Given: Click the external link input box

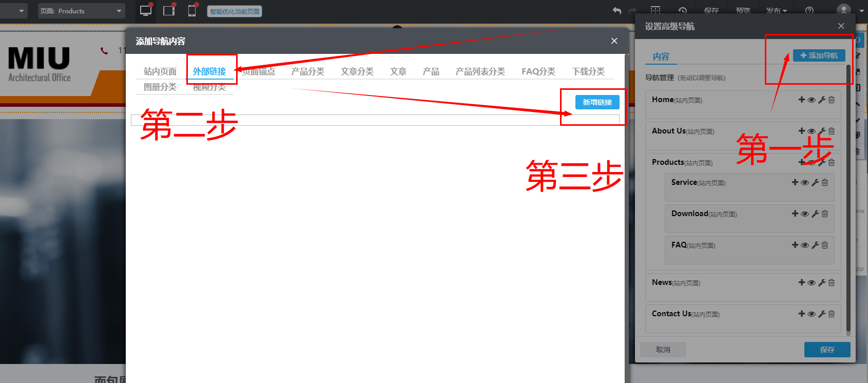Looking at the screenshot, I should (x=375, y=120).
